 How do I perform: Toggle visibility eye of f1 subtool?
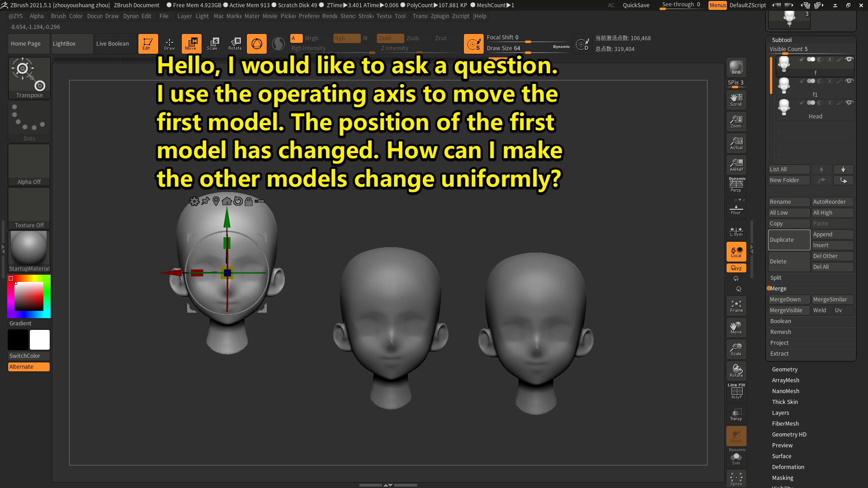click(849, 81)
